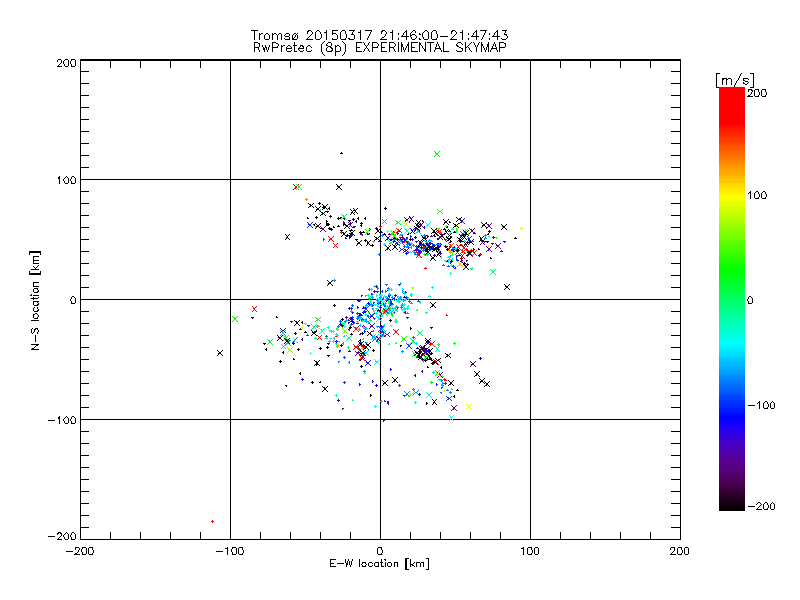
Task: Select the cyan X on the -100 km N-S gridline
Action: [451, 418]
